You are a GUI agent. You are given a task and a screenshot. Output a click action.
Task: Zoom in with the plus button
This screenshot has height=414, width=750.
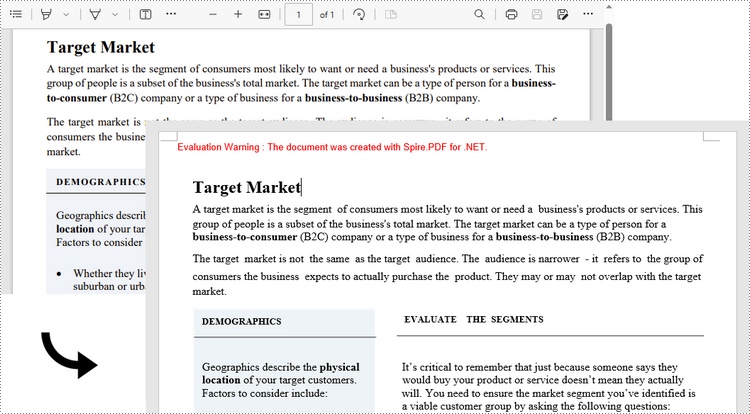pos(238,14)
